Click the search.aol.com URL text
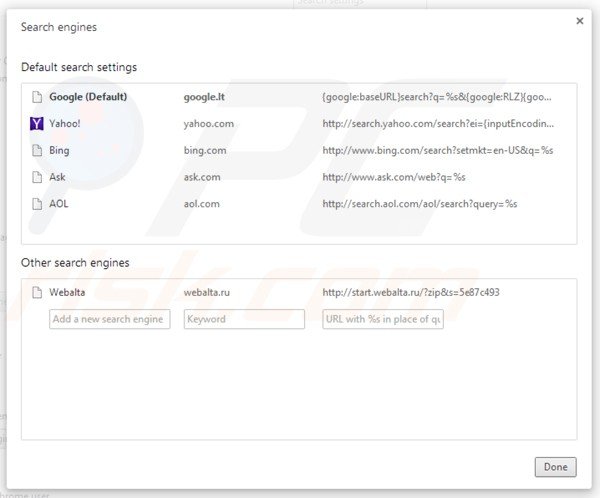 click(420, 204)
